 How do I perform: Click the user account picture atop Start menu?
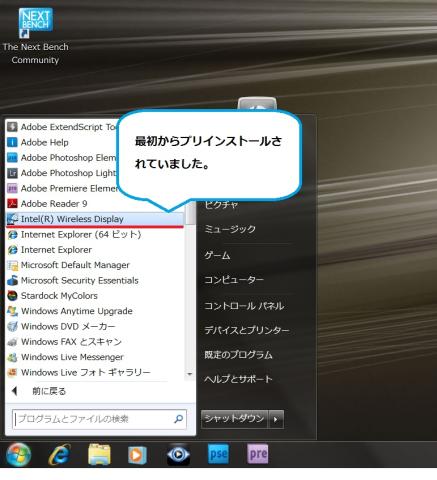(257, 104)
